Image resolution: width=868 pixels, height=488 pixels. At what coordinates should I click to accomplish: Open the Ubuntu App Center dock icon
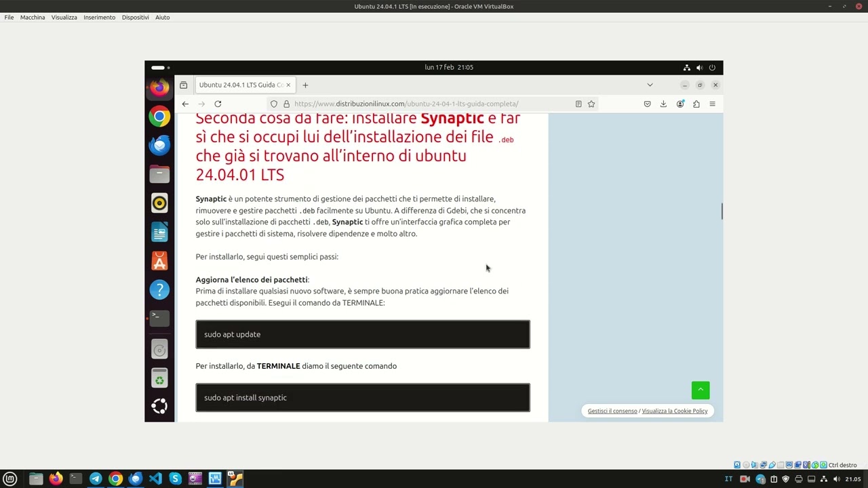click(159, 261)
